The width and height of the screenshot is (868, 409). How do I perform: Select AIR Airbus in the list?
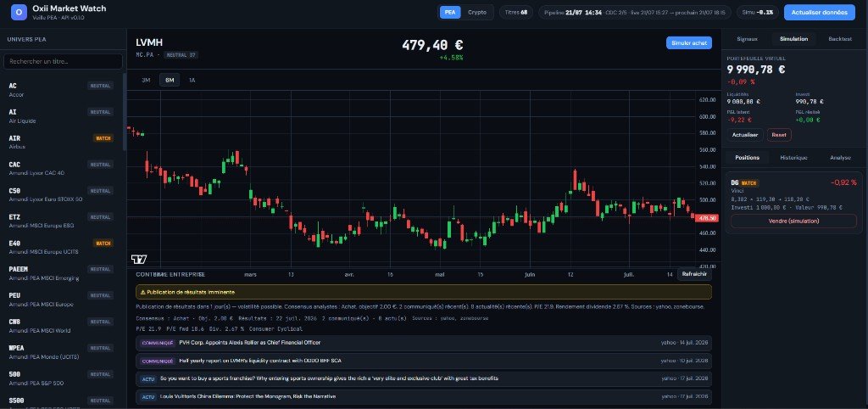[x=61, y=143]
